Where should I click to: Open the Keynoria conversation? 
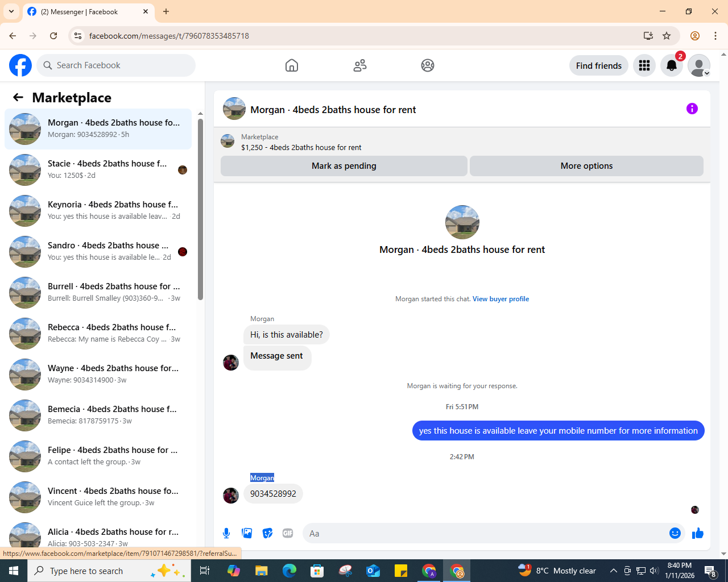98,211
